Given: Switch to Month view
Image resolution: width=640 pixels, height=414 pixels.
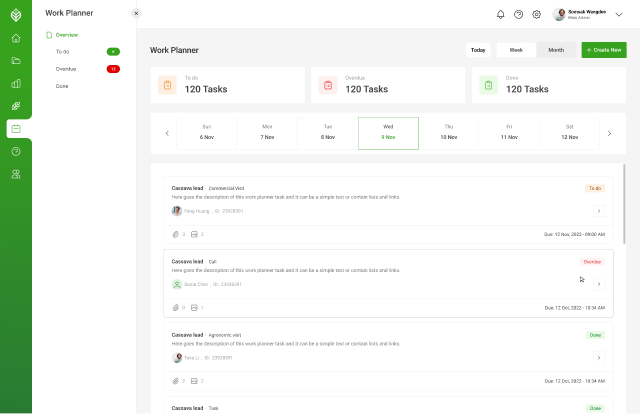Looking at the screenshot, I should [556, 50].
